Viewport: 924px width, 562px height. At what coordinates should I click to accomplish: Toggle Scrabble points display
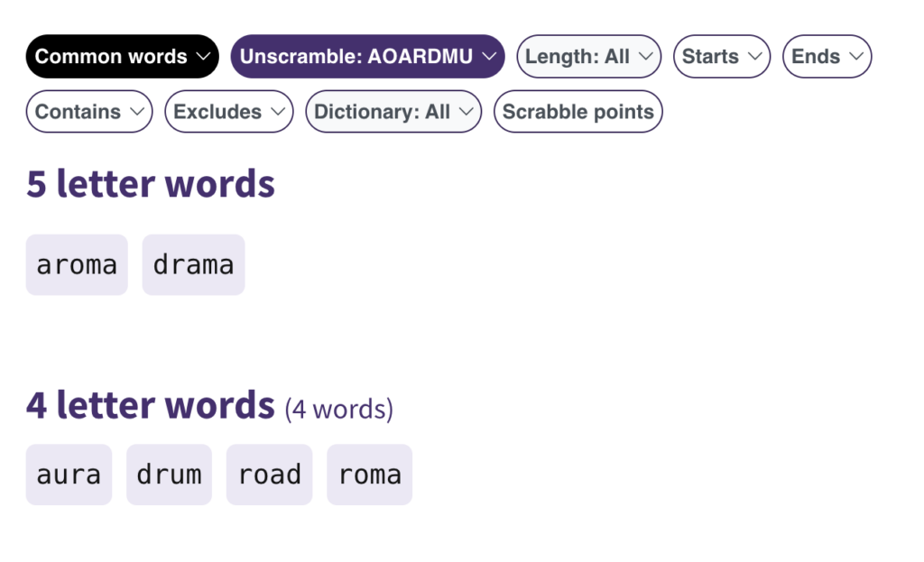click(577, 112)
